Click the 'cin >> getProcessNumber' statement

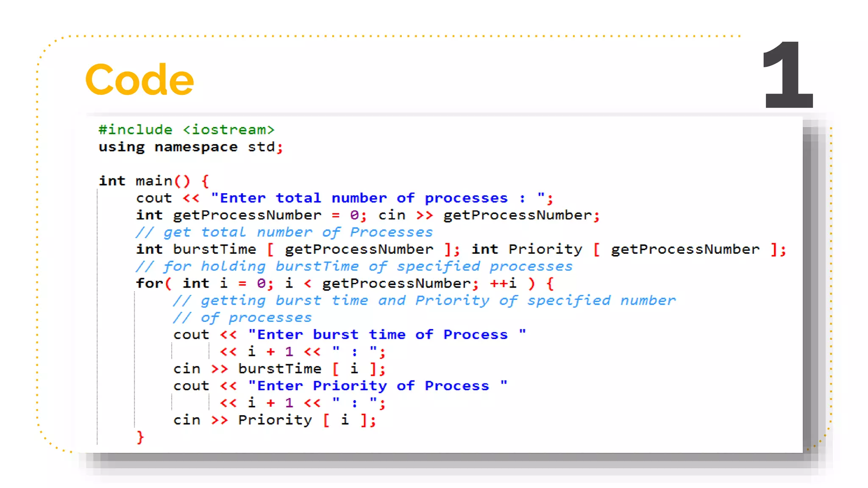coord(488,215)
